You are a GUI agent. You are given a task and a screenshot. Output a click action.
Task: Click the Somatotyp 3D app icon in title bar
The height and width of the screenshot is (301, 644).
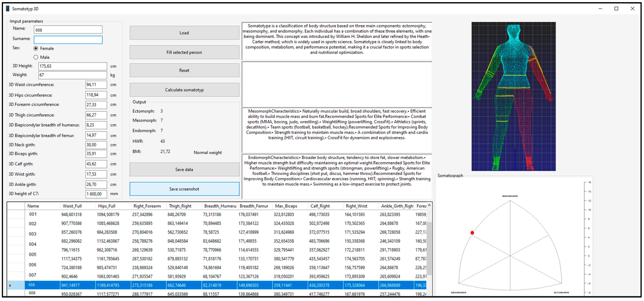(7, 9)
